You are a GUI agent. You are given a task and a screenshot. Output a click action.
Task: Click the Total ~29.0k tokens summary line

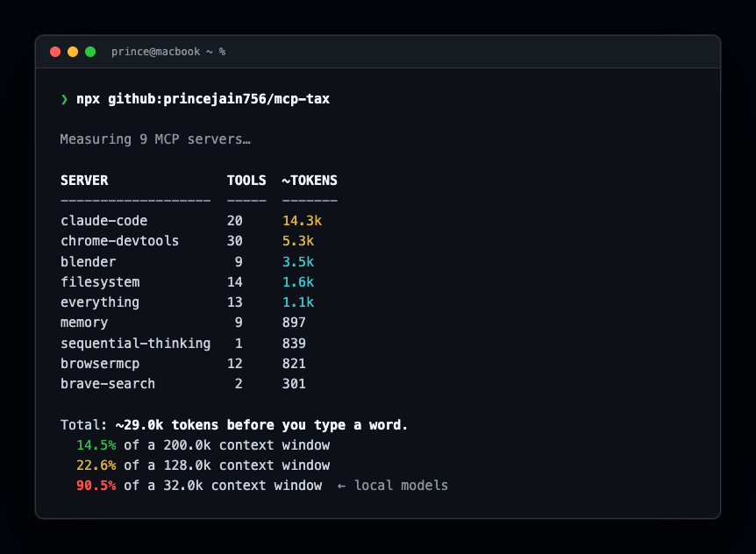click(234, 425)
